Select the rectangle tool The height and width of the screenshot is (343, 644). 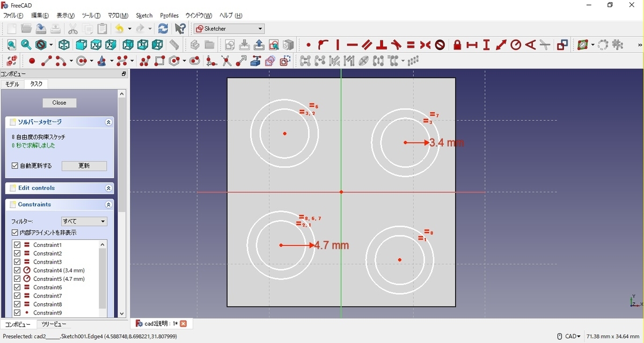[160, 61]
